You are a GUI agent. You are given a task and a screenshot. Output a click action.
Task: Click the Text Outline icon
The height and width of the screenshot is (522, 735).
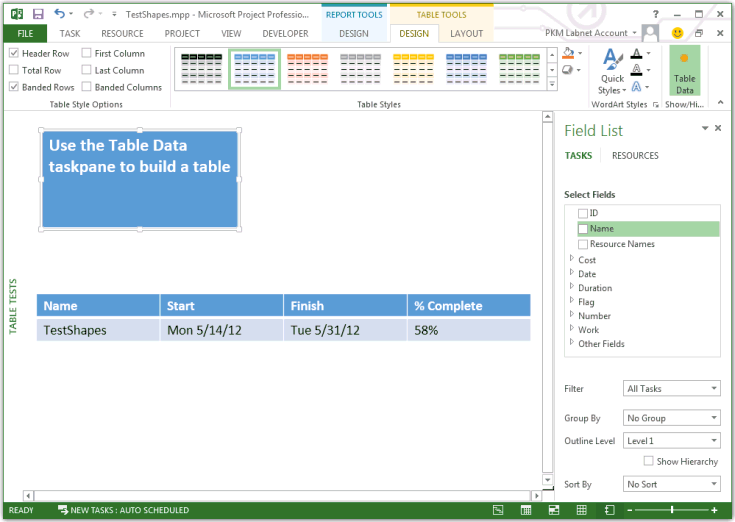636,70
